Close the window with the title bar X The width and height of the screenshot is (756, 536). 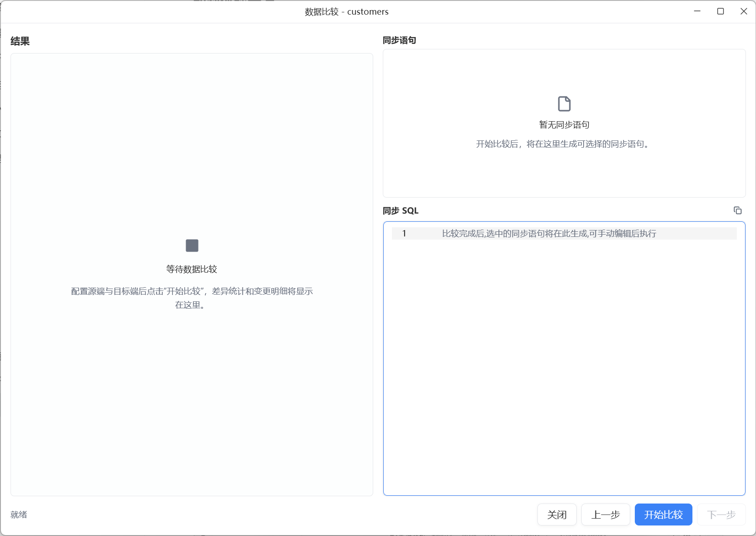coord(744,11)
